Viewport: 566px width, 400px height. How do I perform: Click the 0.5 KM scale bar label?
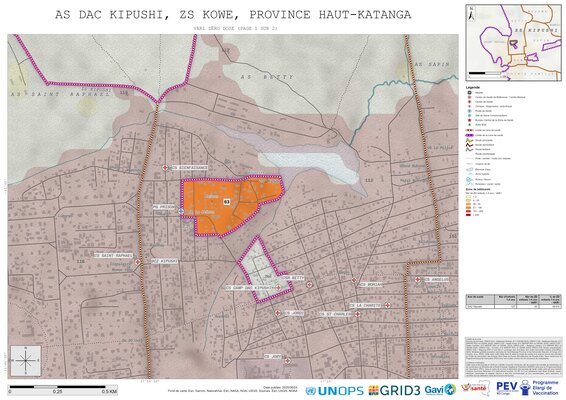click(109, 391)
